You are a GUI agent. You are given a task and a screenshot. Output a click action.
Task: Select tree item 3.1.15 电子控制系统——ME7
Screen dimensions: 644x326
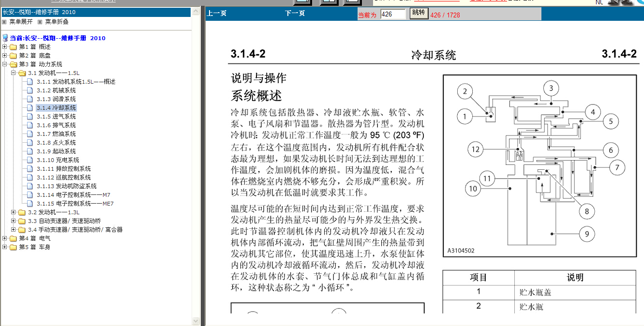75,204
